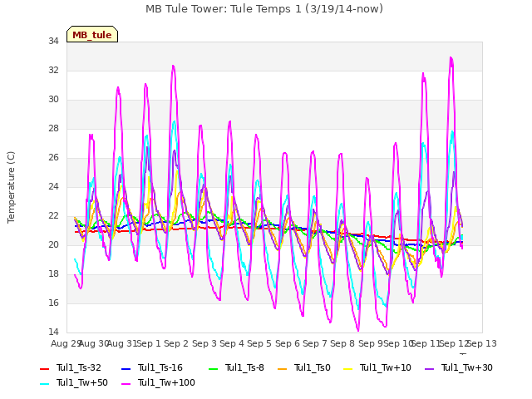Click the 18 y-axis tick label
532x399 pixels.
click(53, 274)
